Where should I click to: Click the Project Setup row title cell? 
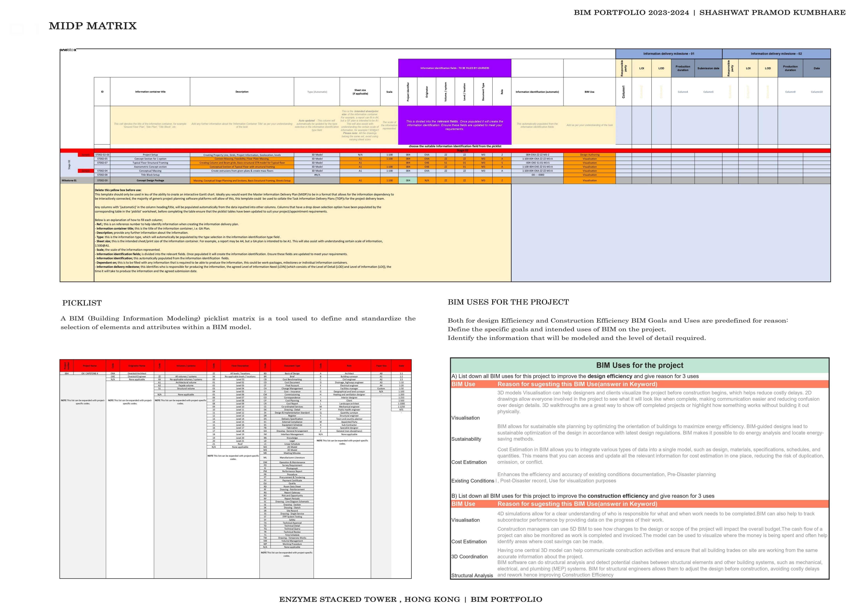pos(150,155)
